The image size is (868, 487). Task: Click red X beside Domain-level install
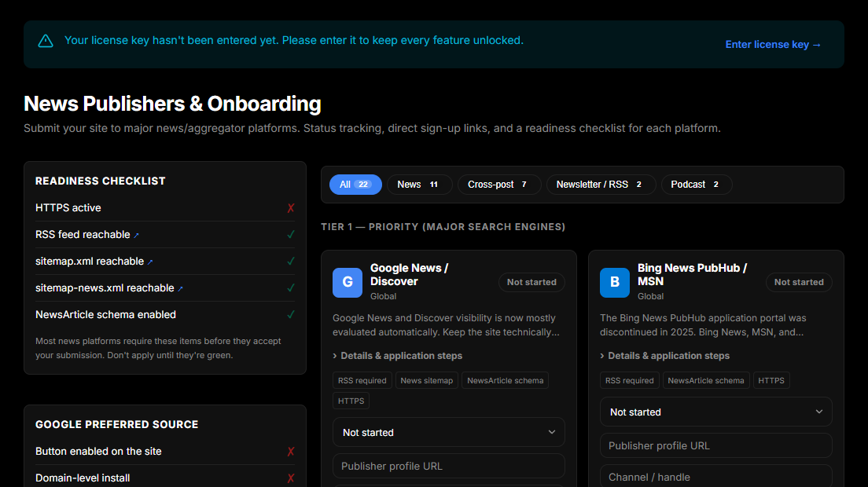pyautogui.click(x=291, y=478)
